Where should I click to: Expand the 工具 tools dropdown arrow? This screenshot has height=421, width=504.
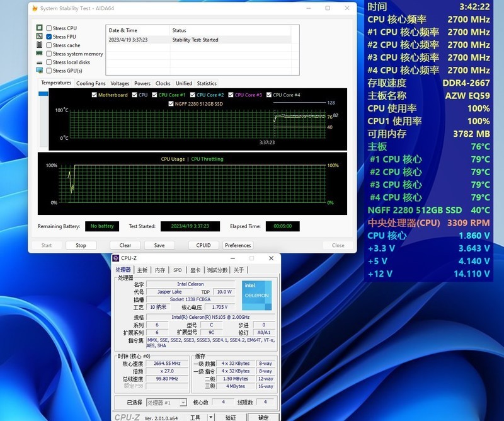tap(210, 415)
